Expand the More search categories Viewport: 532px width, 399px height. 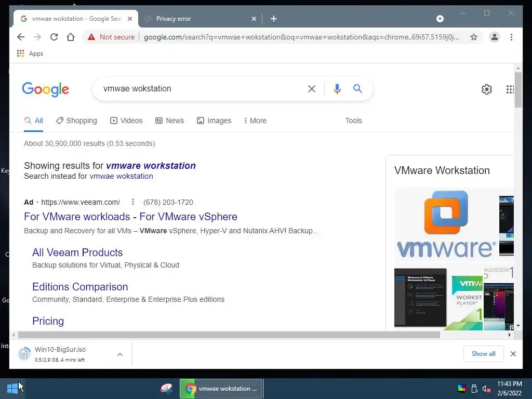pyautogui.click(x=255, y=121)
